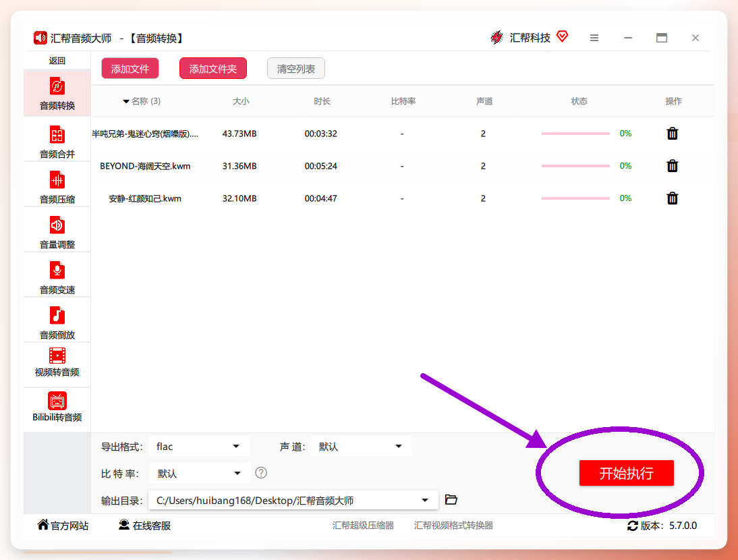This screenshot has width=738, height=560.
Task: Browse for output folder with folder icon
Action: (451, 499)
